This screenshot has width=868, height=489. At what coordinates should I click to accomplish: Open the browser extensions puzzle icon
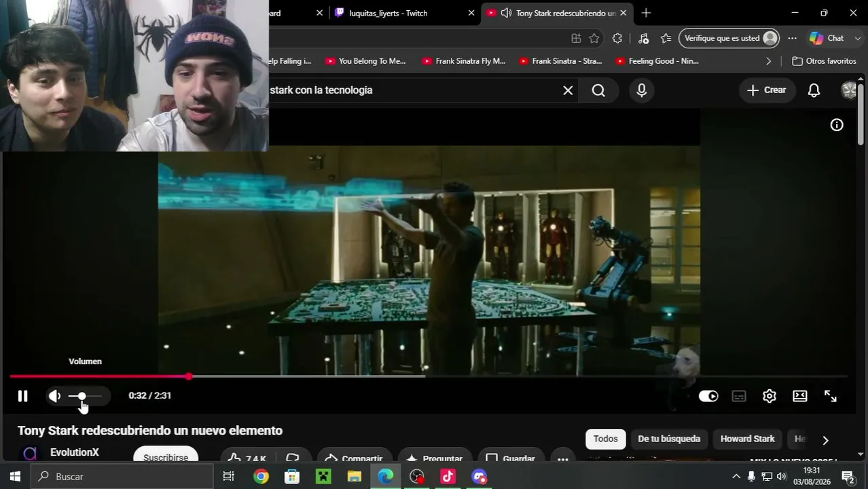pos(617,38)
